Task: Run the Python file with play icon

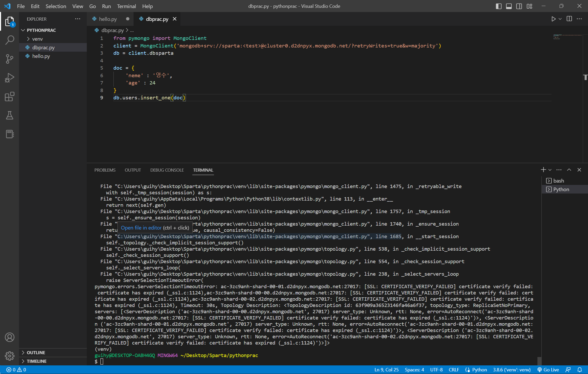Action: [553, 19]
